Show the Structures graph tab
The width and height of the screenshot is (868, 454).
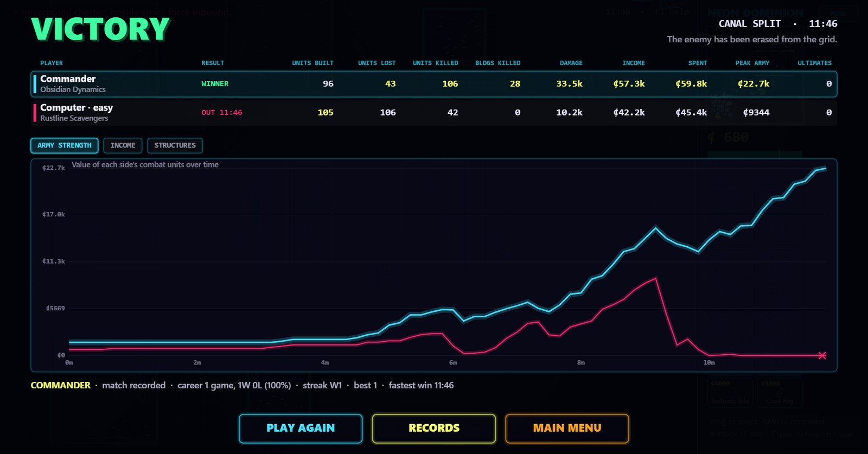coord(175,145)
